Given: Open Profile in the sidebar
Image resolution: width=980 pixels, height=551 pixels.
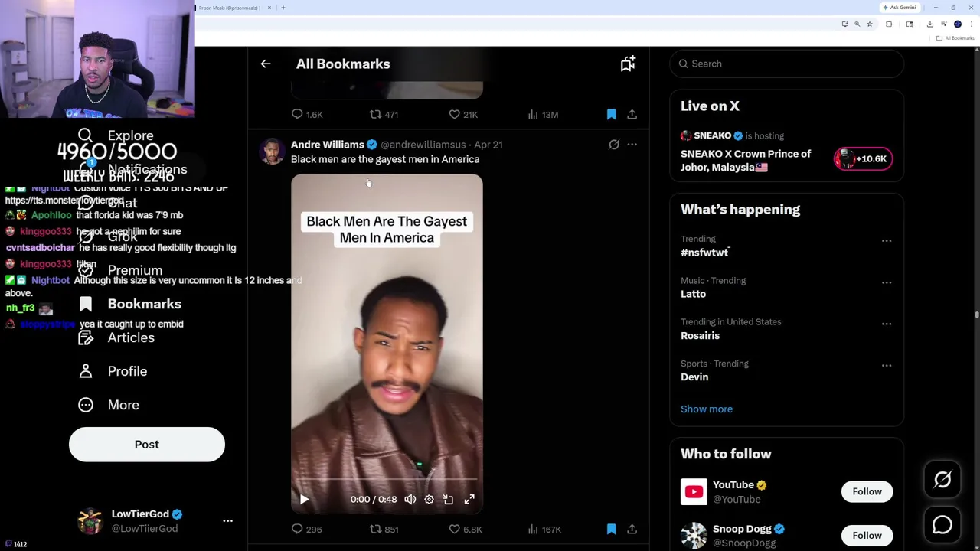Looking at the screenshot, I should (x=113, y=371).
